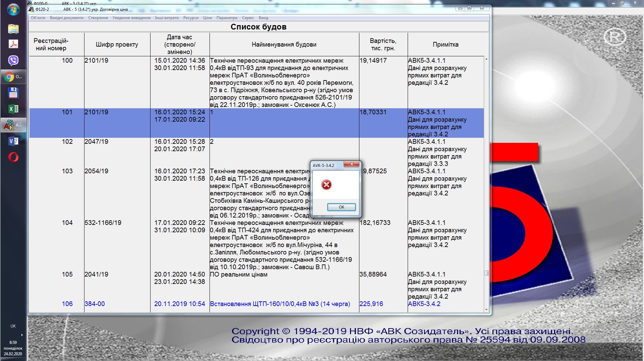Click Встановлення ЩТП-160/10/0,4кВ №3 name
The height and width of the screenshot is (361, 644).
pos(280,304)
